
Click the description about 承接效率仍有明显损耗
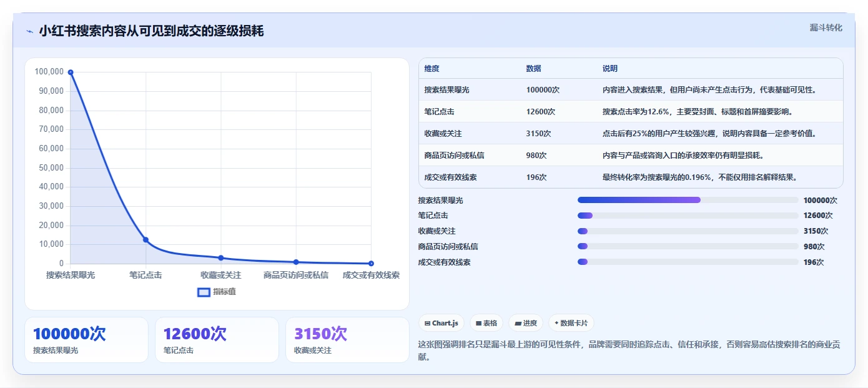pos(683,156)
